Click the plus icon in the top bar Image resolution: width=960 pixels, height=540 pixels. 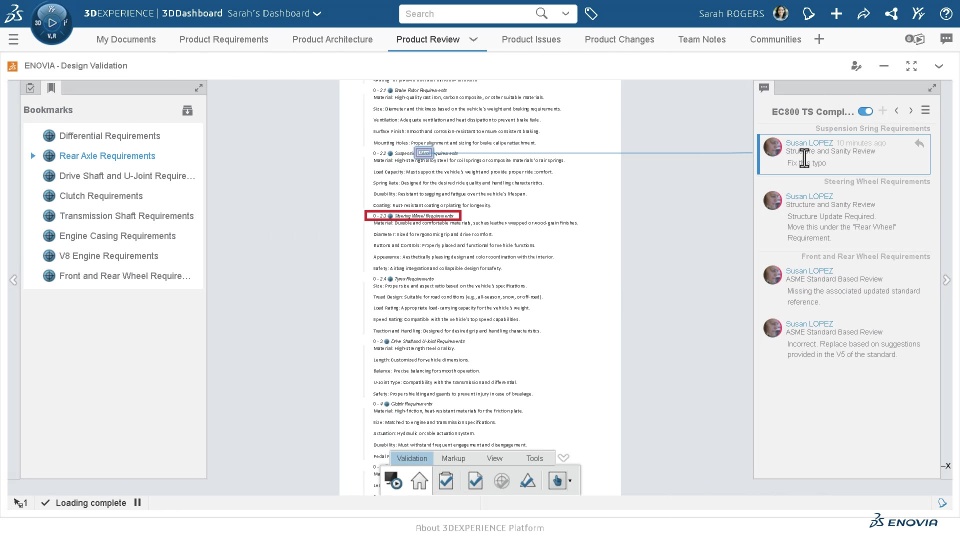(836, 13)
